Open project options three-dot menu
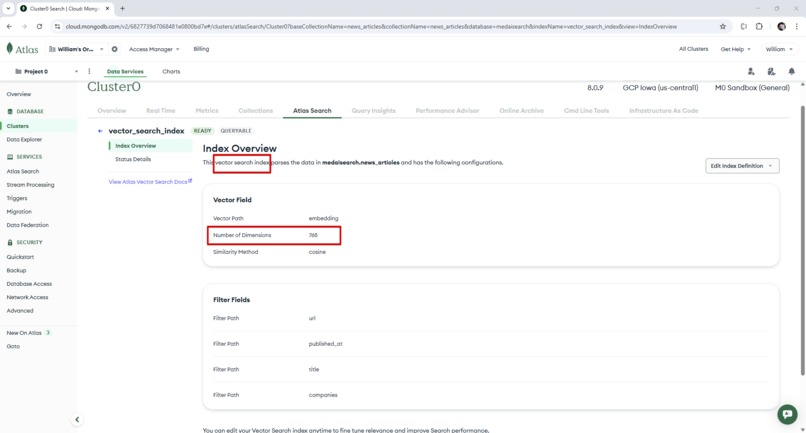 click(89, 71)
